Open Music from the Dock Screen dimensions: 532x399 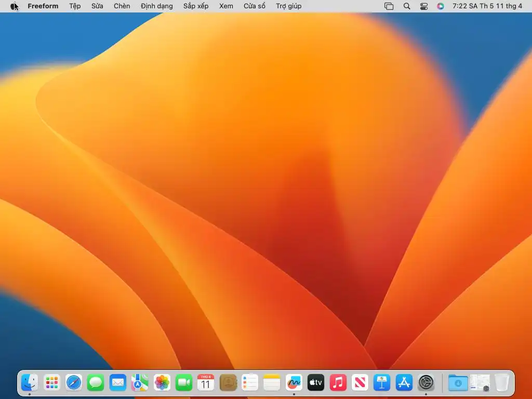[338, 383]
